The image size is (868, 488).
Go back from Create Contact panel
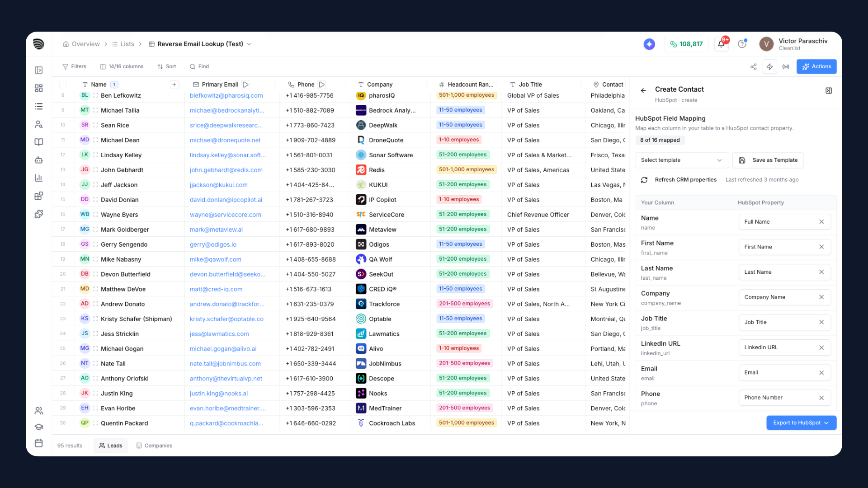coord(643,91)
